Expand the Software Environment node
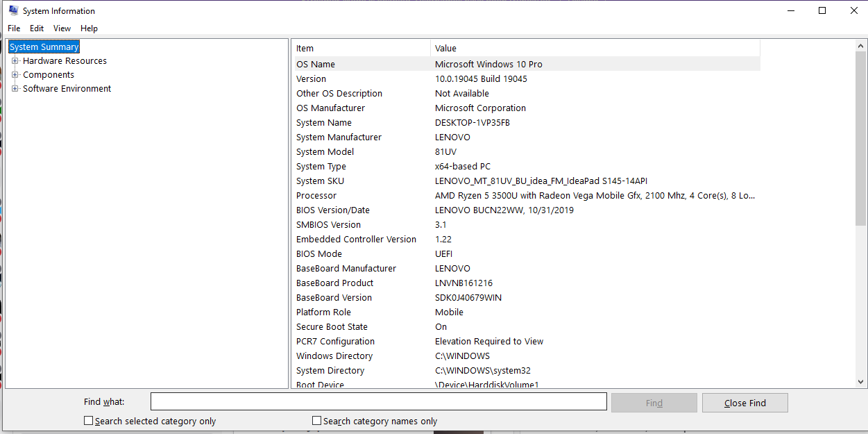The width and height of the screenshot is (868, 434). tap(15, 89)
